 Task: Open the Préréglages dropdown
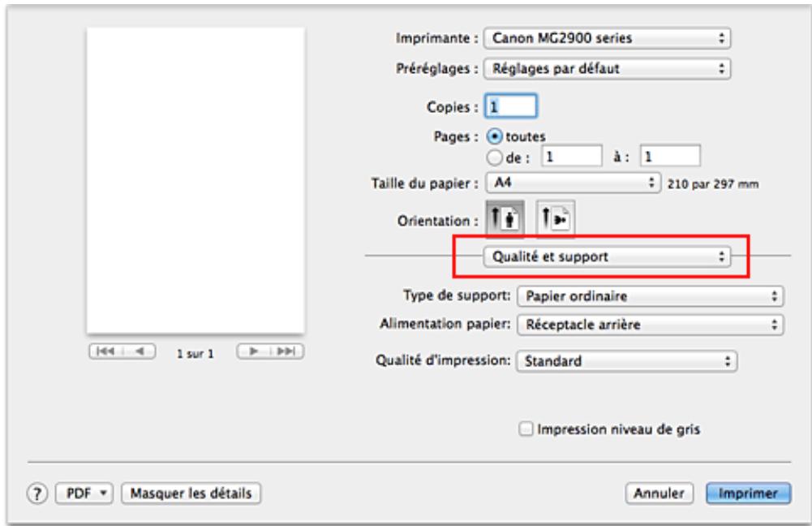[x=607, y=69]
